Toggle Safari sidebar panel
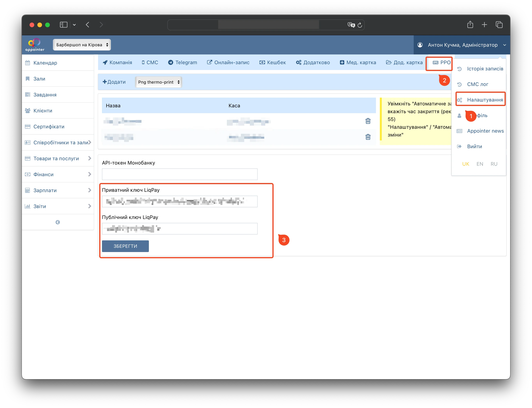 tap(64, 25)
